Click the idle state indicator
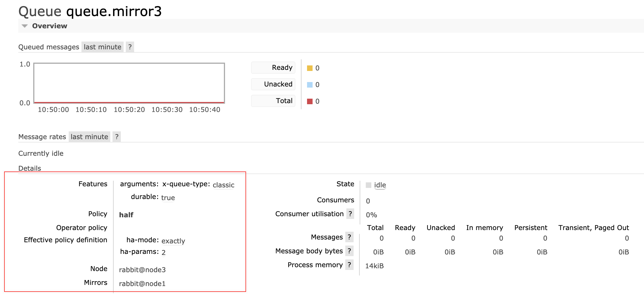Viewport: 644px width, 296px height. coord(380,185)
